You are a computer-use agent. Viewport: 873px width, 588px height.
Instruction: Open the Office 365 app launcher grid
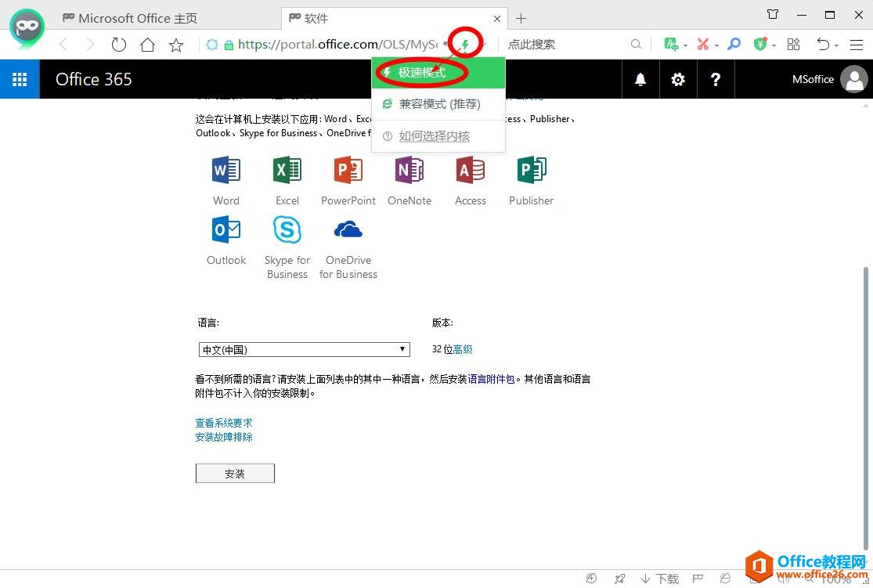pos(20,79)
